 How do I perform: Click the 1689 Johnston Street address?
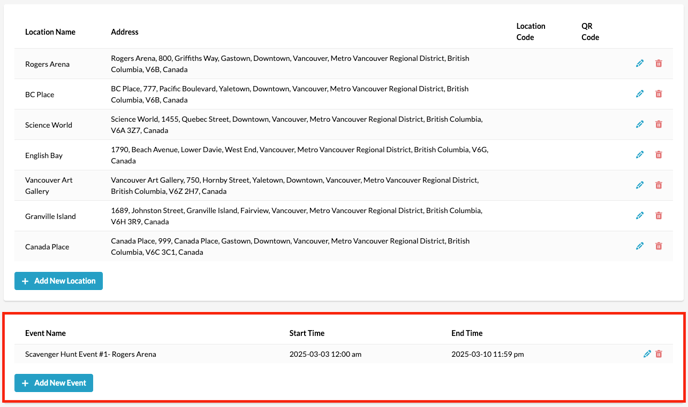pos(297,216)
